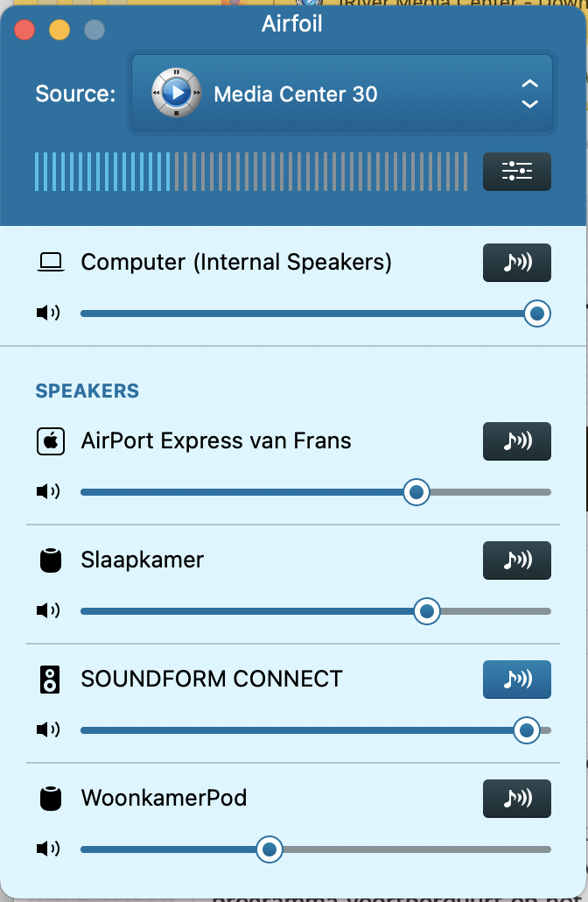Click the AirPort Express Apple logo icon
588x902 pixels.
[x=51, y=441]
